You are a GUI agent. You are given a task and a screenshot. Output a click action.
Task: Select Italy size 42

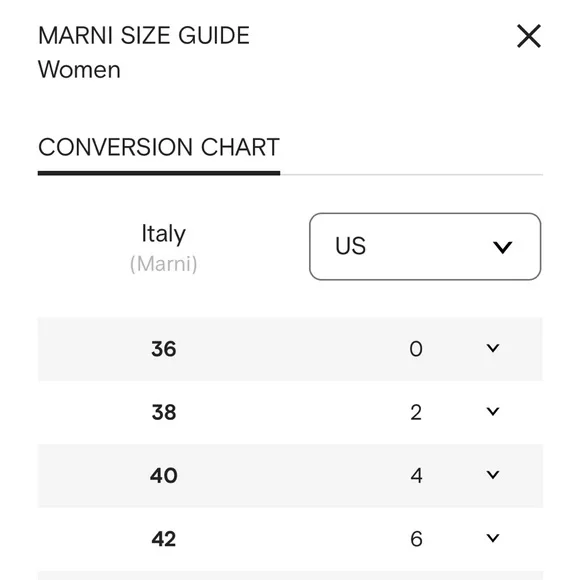pos(163,539)
